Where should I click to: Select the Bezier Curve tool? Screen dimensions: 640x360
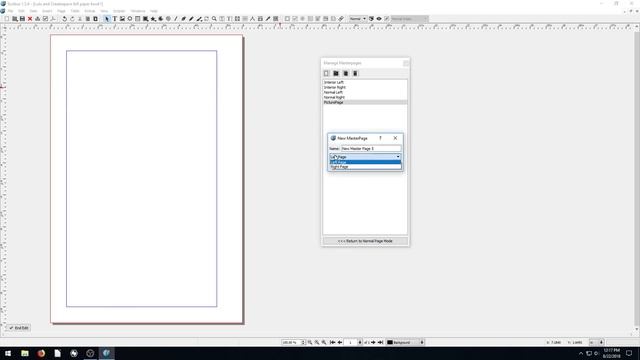pyautogui.click(x=184, y=19)
